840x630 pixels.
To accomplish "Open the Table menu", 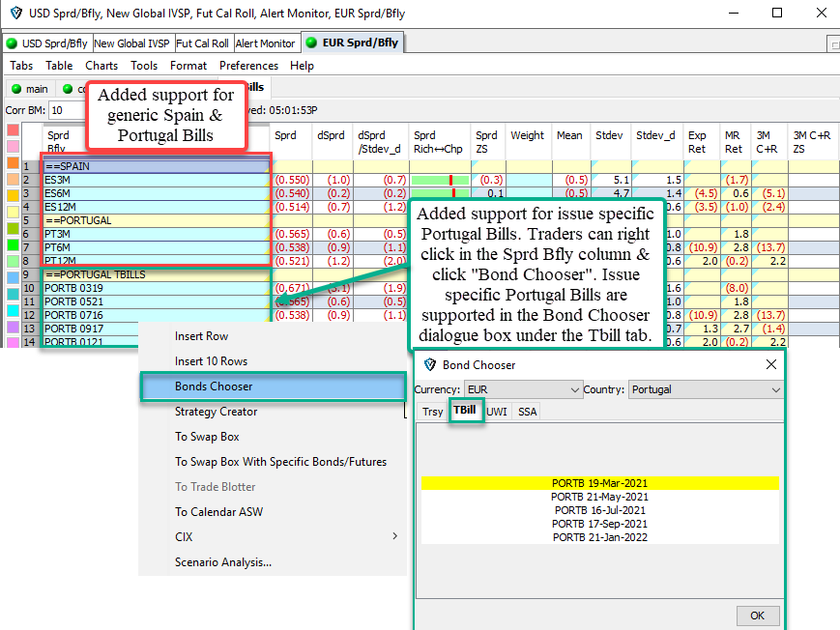I will [59, 66].
